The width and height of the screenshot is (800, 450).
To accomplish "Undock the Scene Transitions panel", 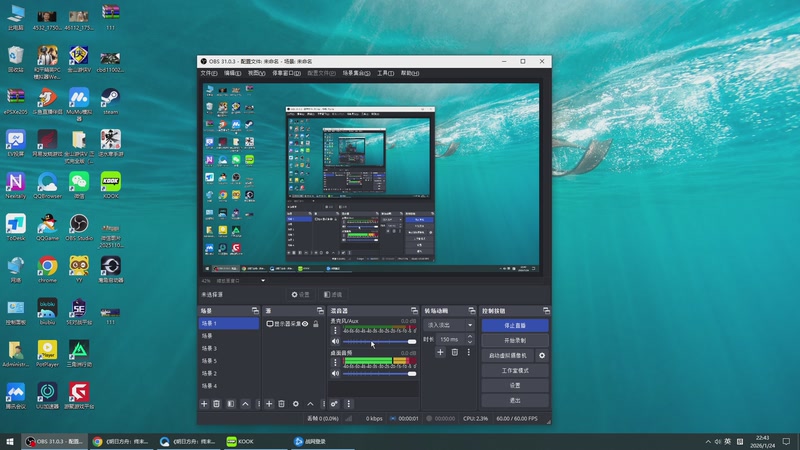I will coord(471,311).
